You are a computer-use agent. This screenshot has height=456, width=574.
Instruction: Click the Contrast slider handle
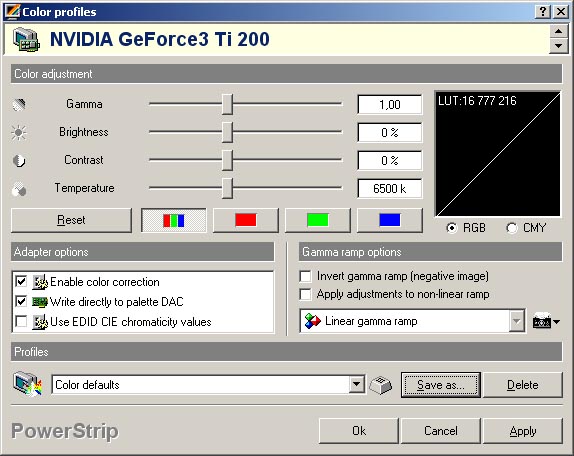point(227,160)
